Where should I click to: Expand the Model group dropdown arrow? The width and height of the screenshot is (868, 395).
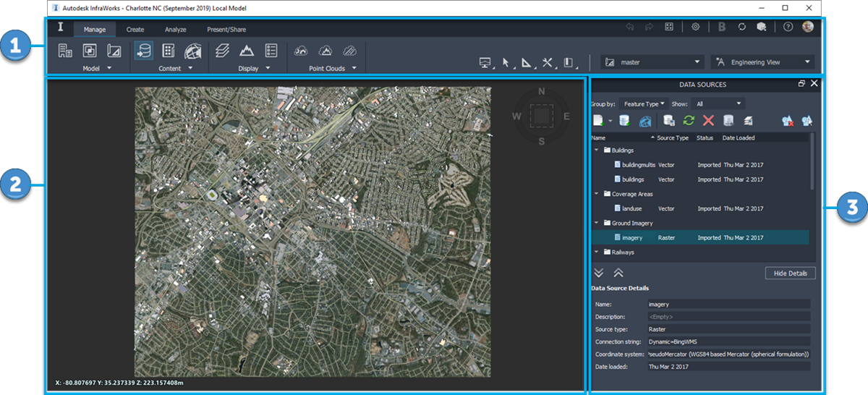click(109, 68)
